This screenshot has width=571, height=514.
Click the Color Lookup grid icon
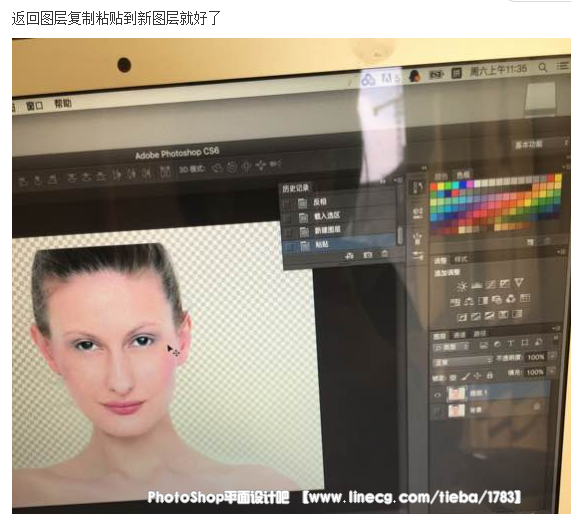tap(525, 298)
